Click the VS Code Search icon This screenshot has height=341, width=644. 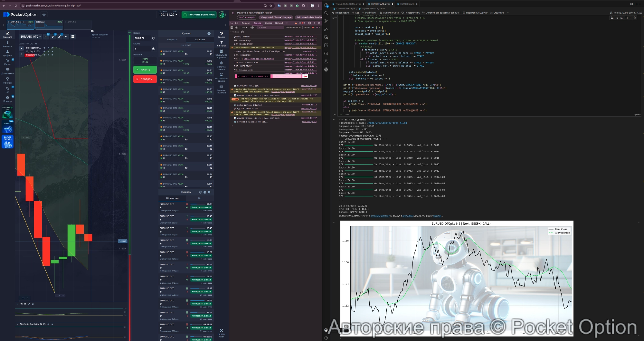click(326, 13)
